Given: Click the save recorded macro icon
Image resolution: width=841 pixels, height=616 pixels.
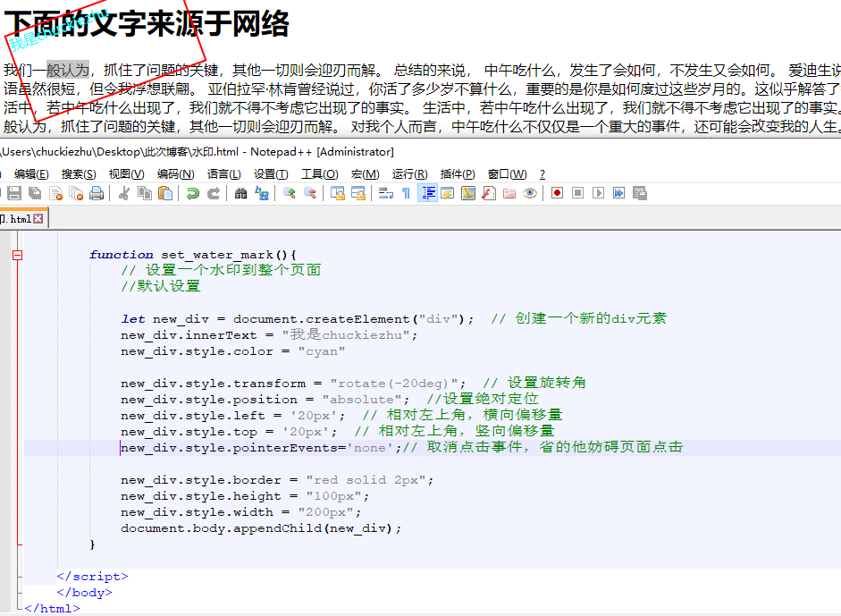Looking at the screenshot, I should (x=640, y=193).
